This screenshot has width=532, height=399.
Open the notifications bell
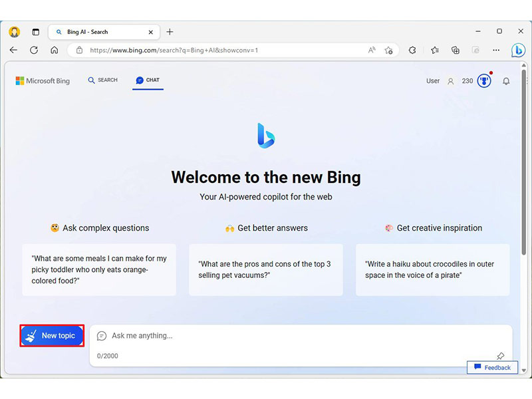[x=506, y=81]
